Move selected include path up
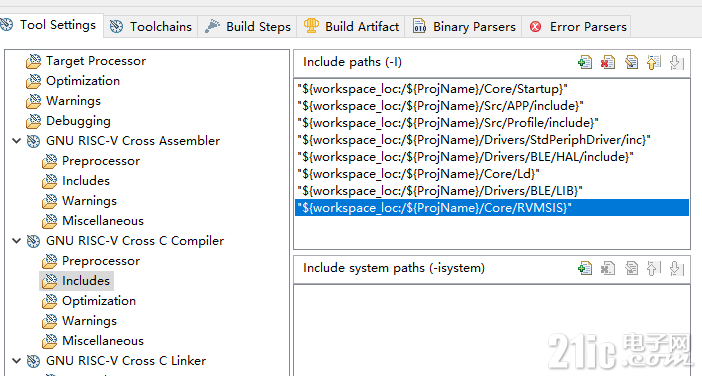This screenshot has width=702, height=376. (x=654, y=62)
